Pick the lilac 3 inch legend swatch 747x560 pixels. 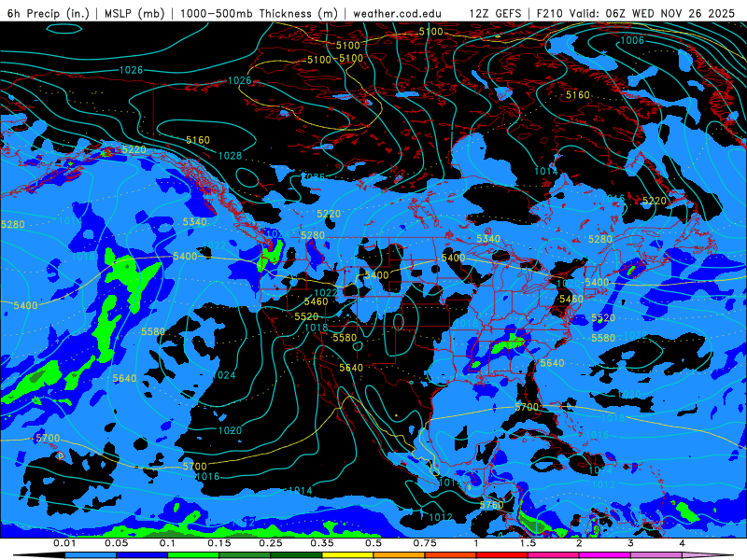(656, 555)
